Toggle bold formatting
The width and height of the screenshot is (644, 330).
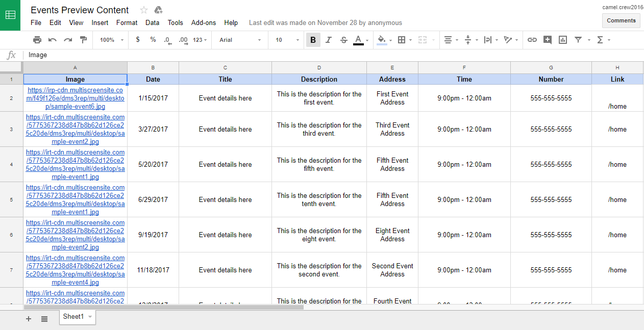pyautogui.click(x=313, y=40)
